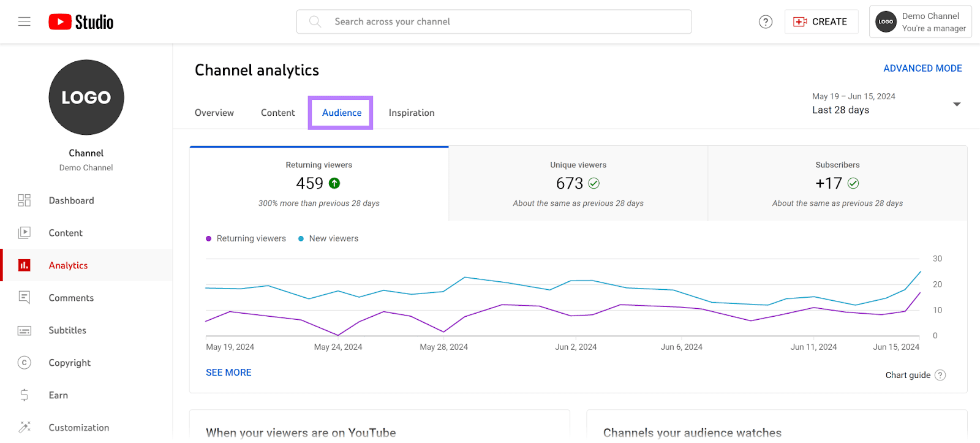Open the help question mark icon
The image size is (980, 443).
click(x=765, y=22)
